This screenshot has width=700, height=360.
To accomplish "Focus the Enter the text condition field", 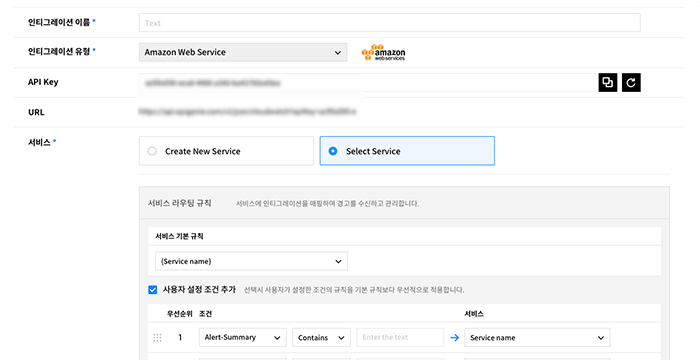I will [400, 338].
